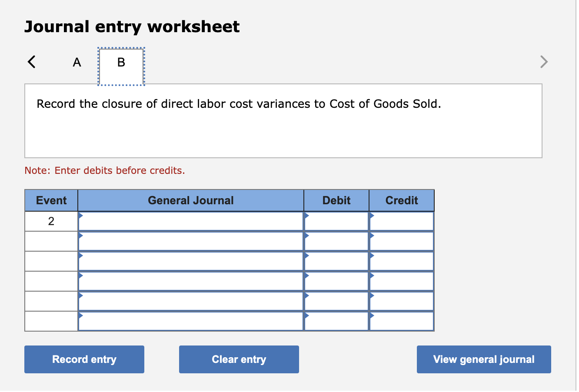Navigate forward using the right chevron arrow

pyautogui.click(x=544, y=62)
